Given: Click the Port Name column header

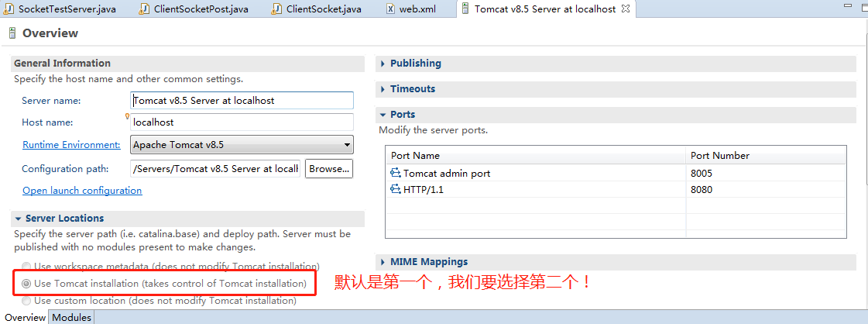Looking at the screenshot, I should [535, 156].
